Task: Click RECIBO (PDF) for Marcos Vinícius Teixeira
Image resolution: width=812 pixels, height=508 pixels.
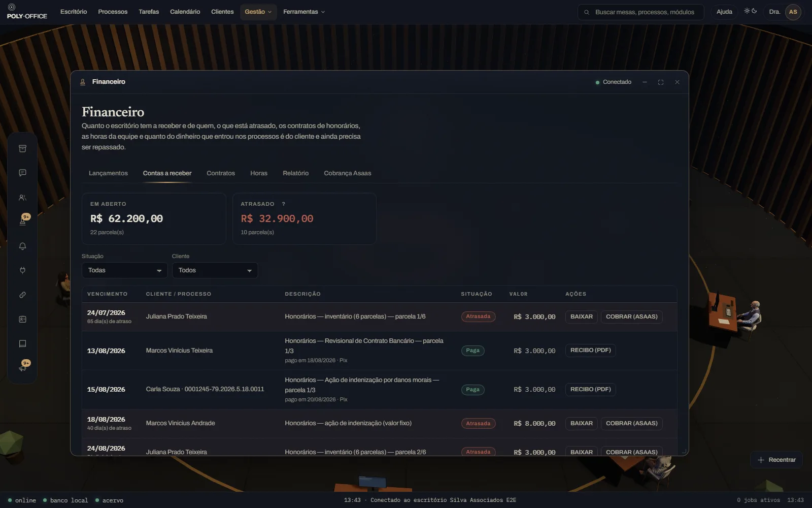Action: click(x=590, y=350)
